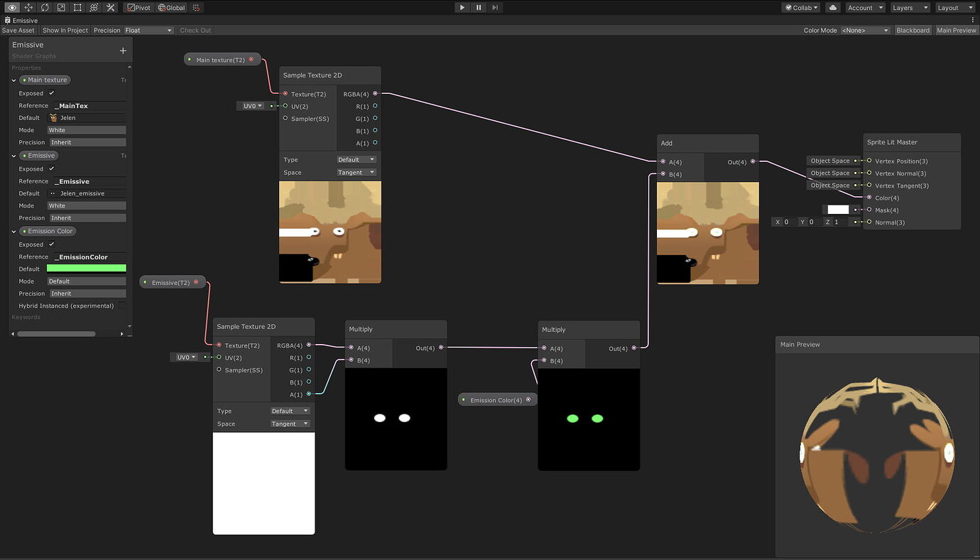The height and width of the screenshot is (560, 980).
Task: Activate the combined Transform tool
Action: click(x=93, y=8)
